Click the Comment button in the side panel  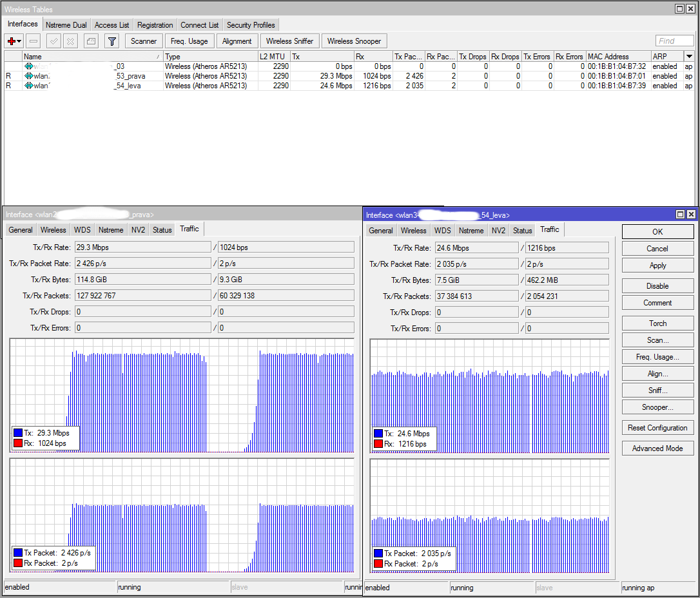click(657, 303)
